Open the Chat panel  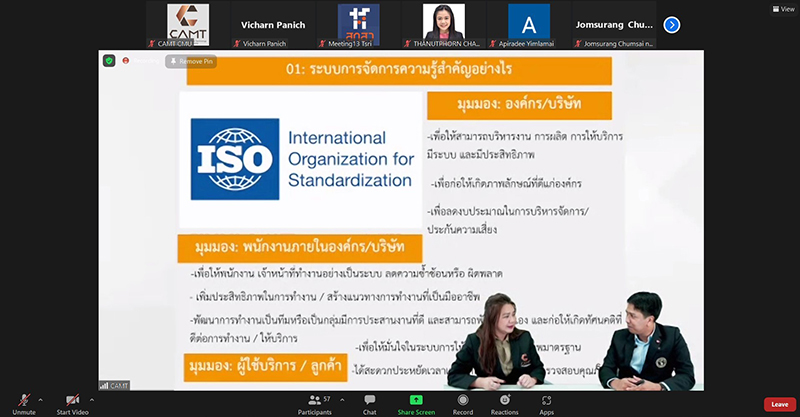click(x=370, y=404)
